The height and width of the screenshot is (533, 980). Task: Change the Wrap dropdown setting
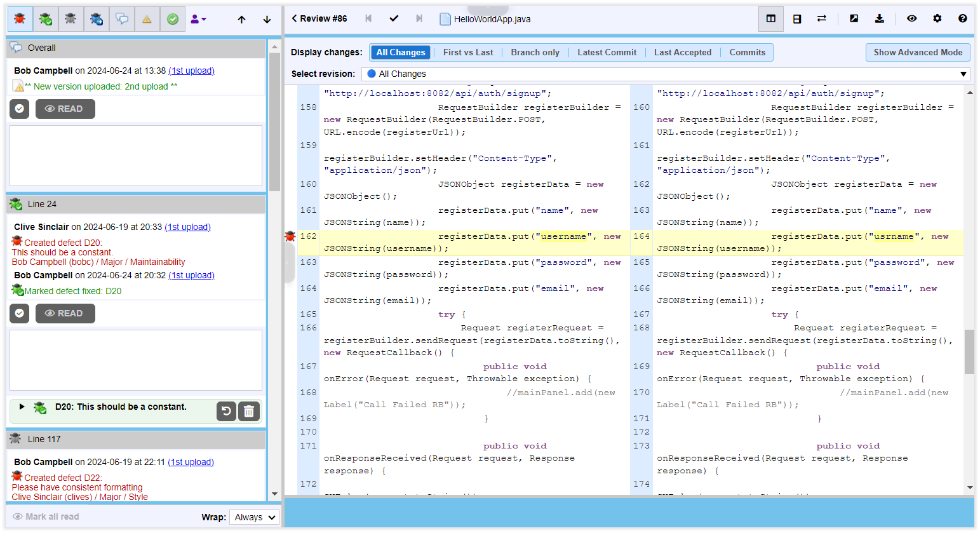254,517
